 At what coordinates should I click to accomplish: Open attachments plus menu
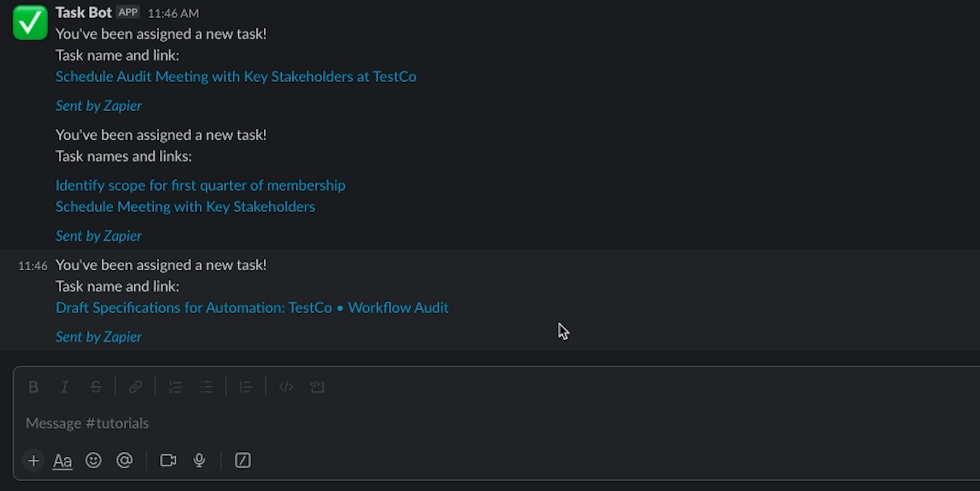(34, 460)
